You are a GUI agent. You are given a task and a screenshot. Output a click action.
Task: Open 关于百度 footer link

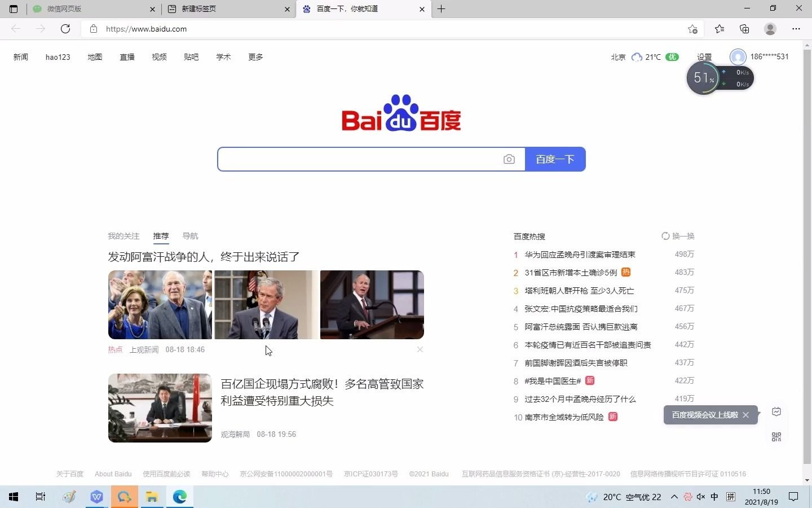[70, 474]
